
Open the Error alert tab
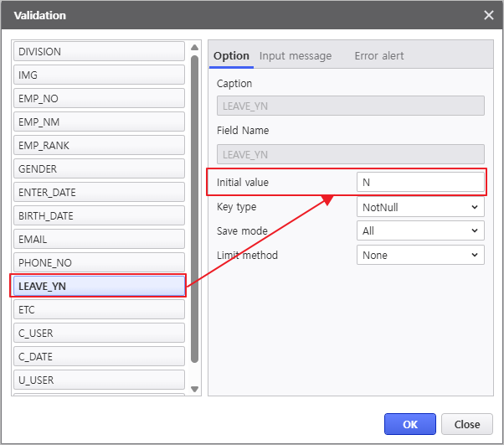(378, 56)
